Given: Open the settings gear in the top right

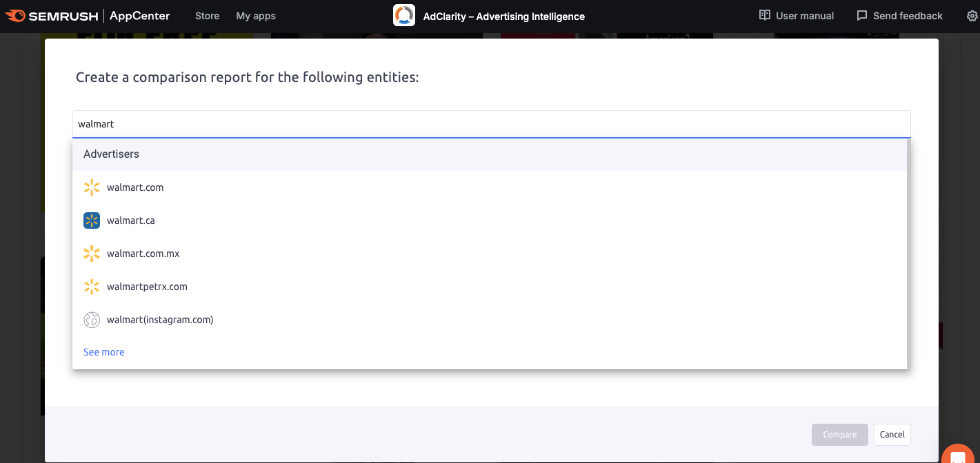Looking at the screenshot, I should [x=972, y=15].
